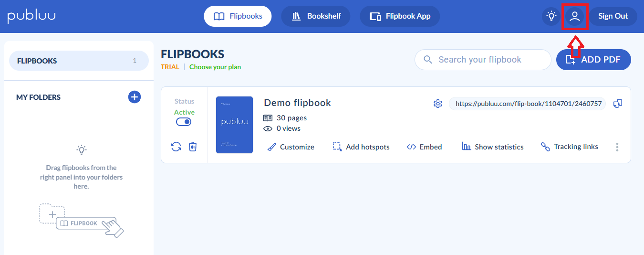Click Show statistics
This screenshot has width=644, height=255.
point(493,147)
